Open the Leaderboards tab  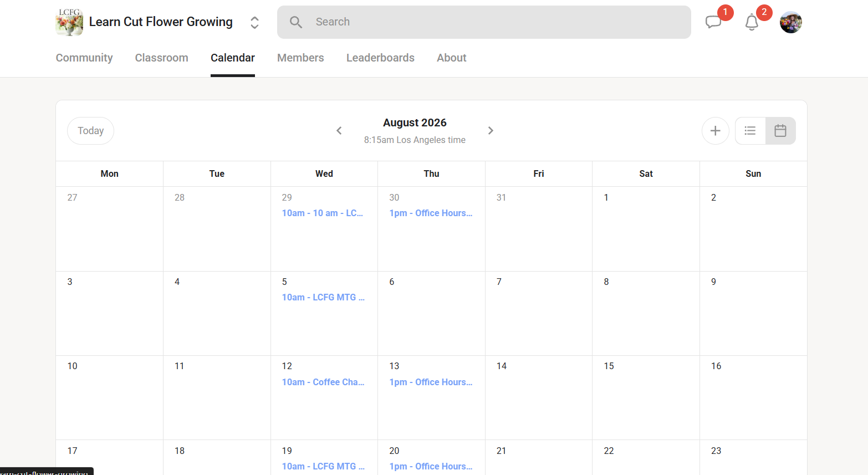click(x=380, y=58)
